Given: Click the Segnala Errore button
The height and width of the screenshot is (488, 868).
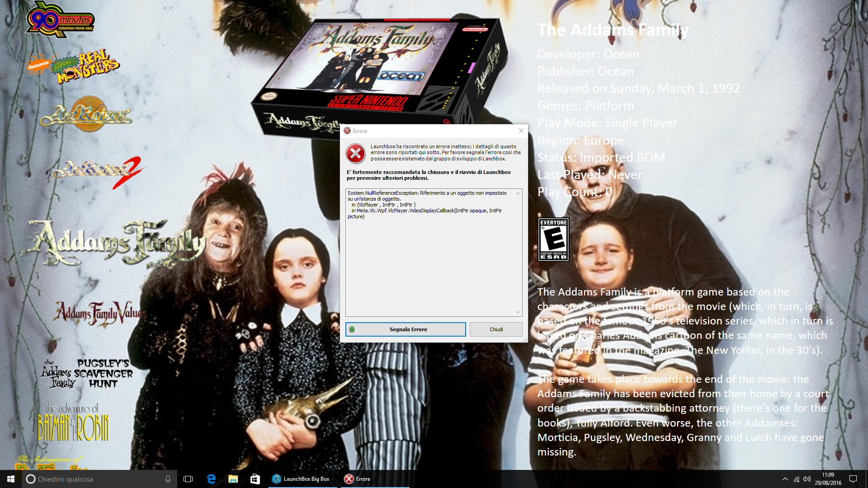Looking at the screenshot, I should (x=406, y=329).
